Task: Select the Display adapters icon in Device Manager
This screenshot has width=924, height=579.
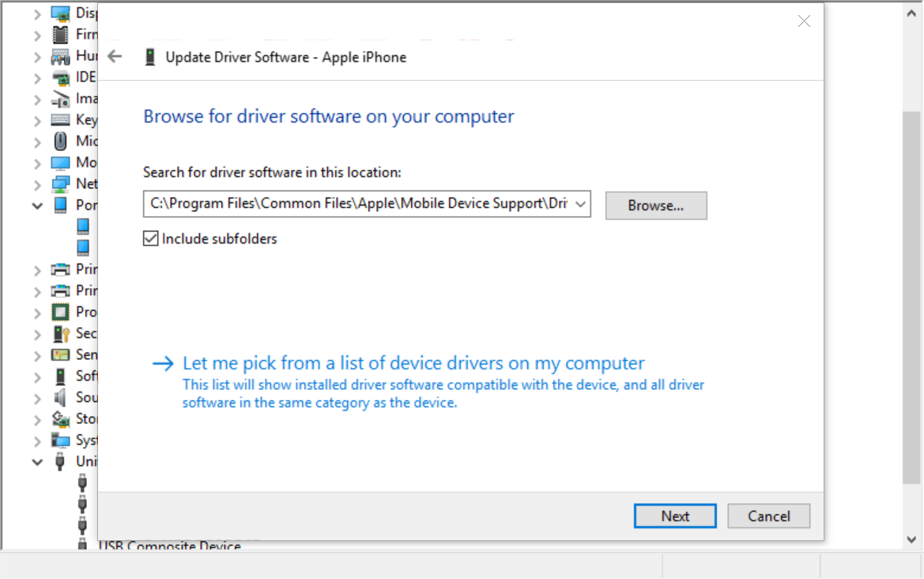Action: pyautogui.click(x=60, y=13)
